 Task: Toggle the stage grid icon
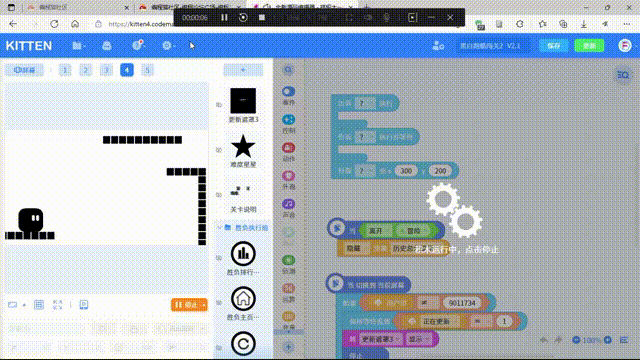point(39,304)
